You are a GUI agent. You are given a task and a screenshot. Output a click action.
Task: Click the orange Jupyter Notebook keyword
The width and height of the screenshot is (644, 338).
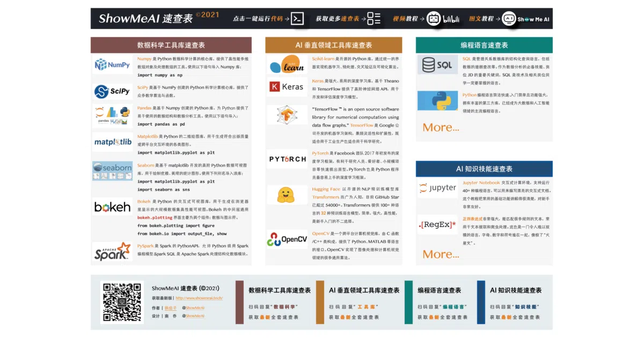coord(481,182)
